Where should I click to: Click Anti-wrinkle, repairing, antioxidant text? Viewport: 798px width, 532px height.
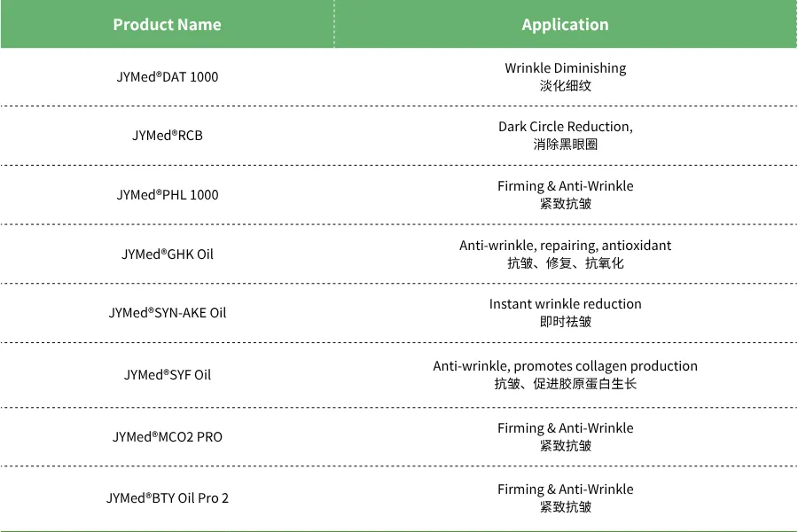click(566, 246)
